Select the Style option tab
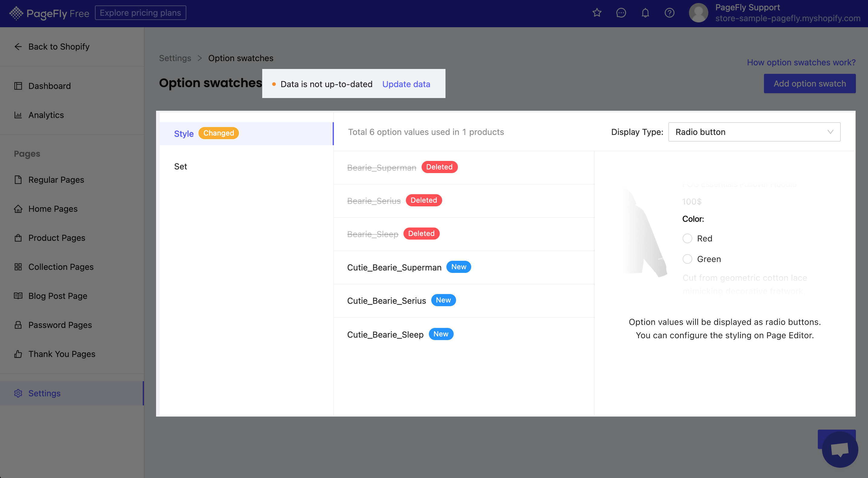The width and height of the screenshot is (868, 478). (246, 133)
